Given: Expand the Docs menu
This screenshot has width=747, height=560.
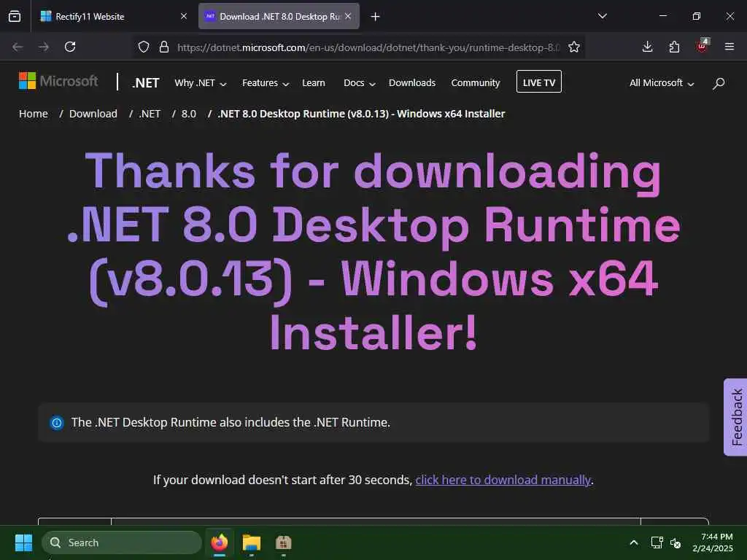Looking at the screenshot, I should pos(360,83).
